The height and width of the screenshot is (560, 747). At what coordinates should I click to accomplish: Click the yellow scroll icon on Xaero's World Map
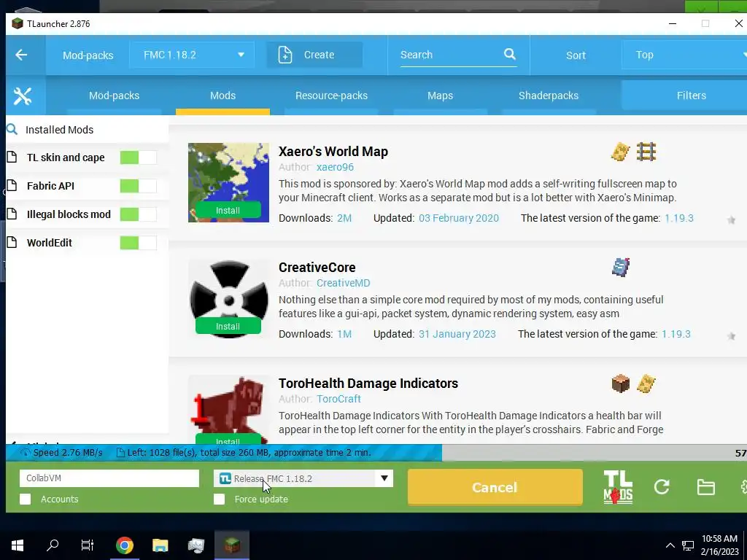pyautogui.click(x=620, y=152)
